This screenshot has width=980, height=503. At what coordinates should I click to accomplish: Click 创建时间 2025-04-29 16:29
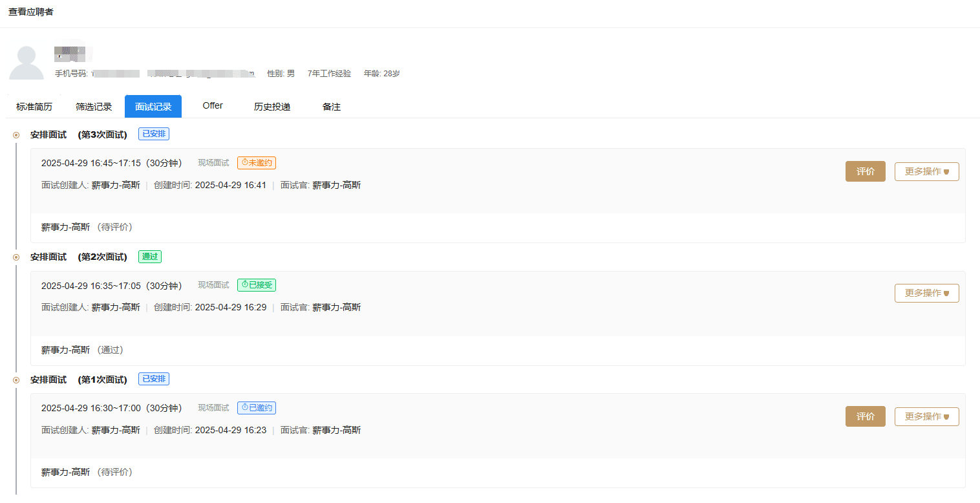[210, 307]
